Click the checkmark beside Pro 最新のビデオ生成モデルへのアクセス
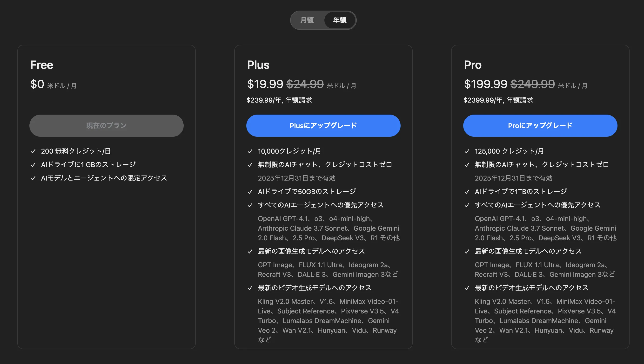 click(467, 288)
